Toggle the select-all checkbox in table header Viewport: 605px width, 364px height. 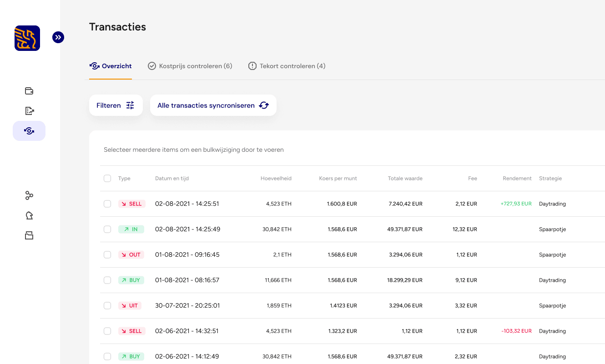tap(107, 179)
